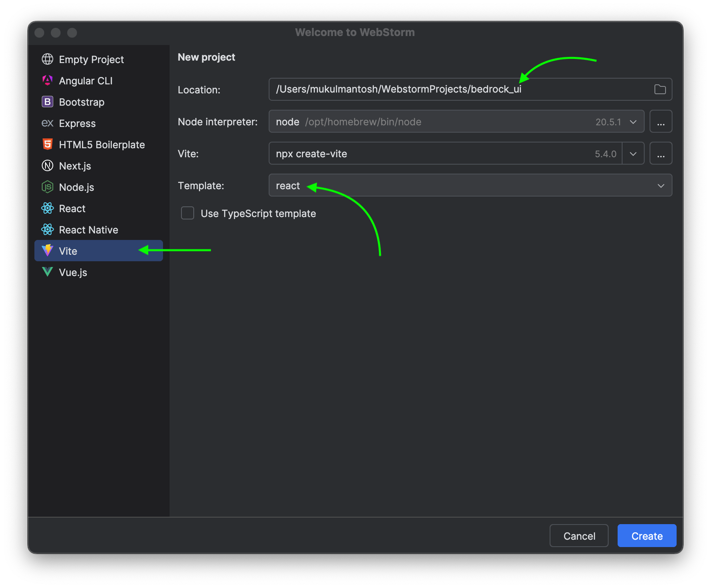The image size is (711, 588).
Task: Click the Create button
Action: coord(646,535)
